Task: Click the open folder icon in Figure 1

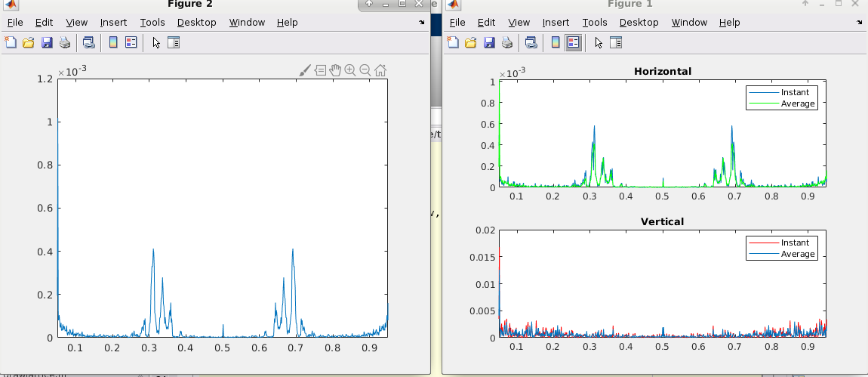Action: click(x=472, y=42)
